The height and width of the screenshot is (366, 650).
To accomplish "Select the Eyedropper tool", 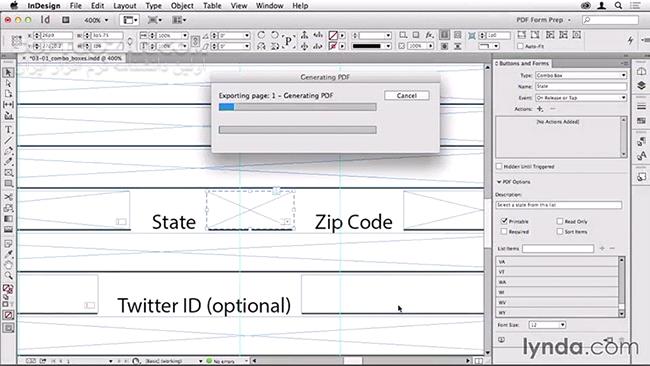I will pyautogui.click(x=8, y=254).
